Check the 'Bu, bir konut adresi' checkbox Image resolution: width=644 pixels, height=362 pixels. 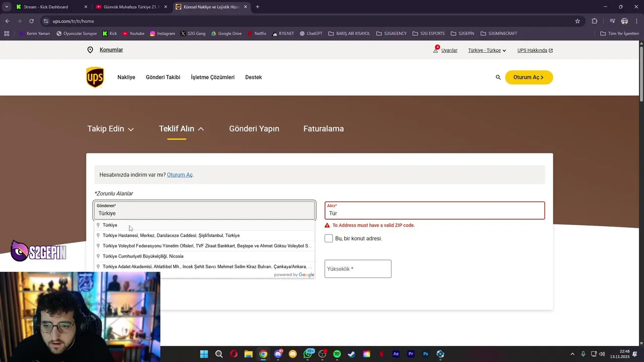(329, 238)
